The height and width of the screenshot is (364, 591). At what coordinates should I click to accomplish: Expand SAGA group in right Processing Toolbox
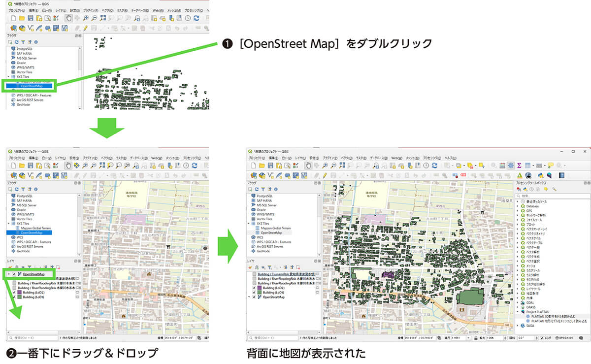[x=517, y=326]
